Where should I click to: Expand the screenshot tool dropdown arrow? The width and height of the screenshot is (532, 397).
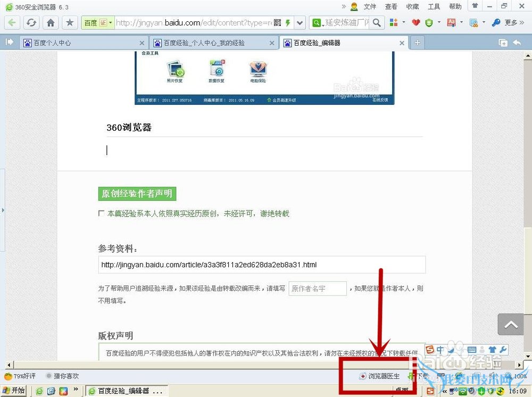click(x=484, y=22)
